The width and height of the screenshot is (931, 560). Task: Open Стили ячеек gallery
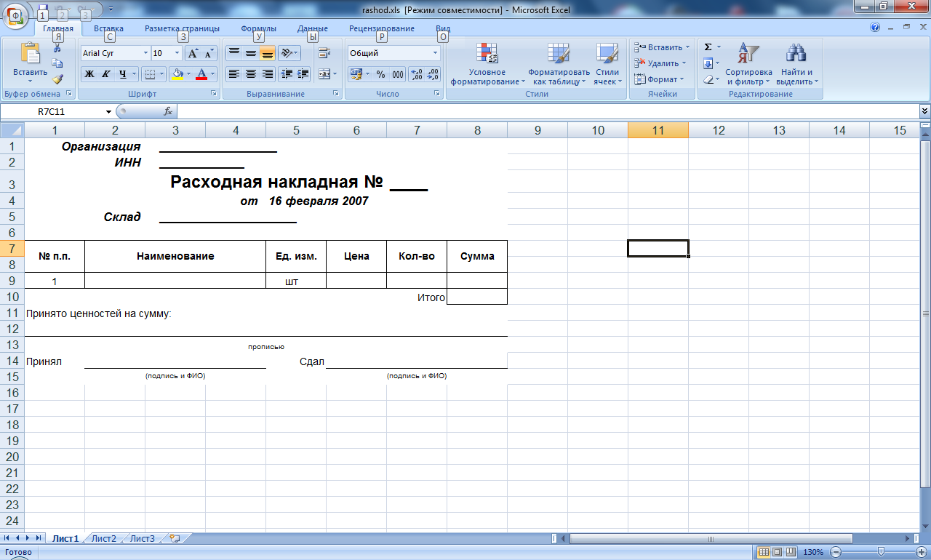(x=607, y=64)
